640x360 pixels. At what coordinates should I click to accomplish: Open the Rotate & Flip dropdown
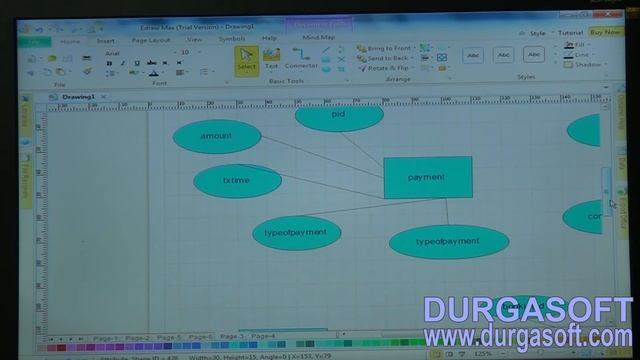coord(386,68)
